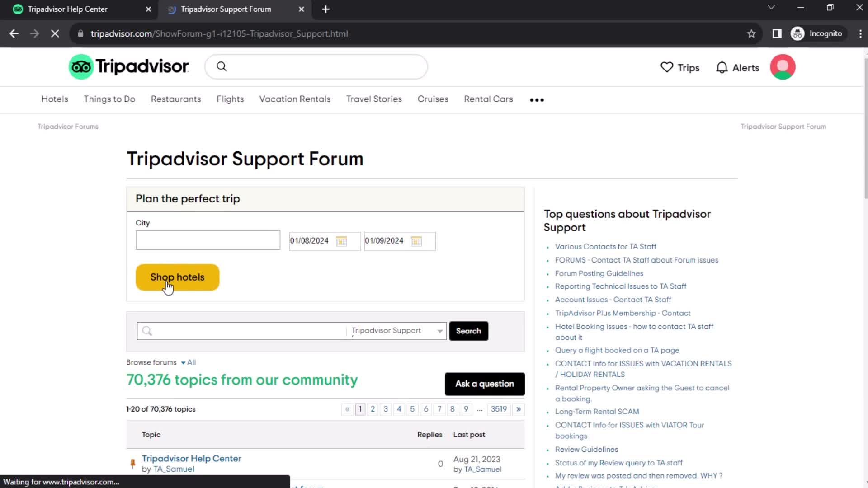
Task: Click the Shop hotels button
Action: [177, 277]
